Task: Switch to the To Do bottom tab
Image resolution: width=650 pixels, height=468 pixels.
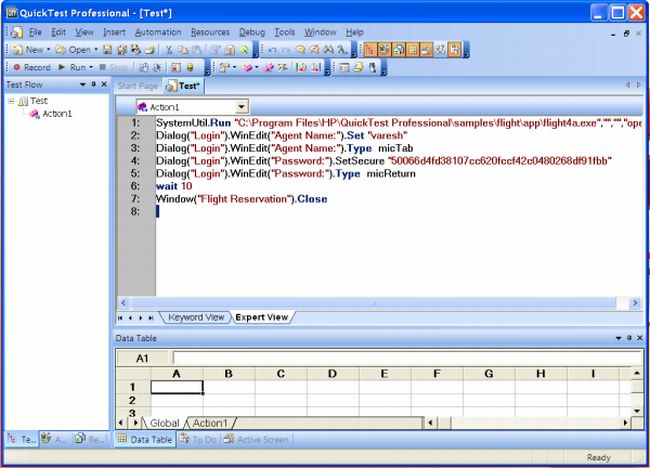Action: [x=199, y=440]
